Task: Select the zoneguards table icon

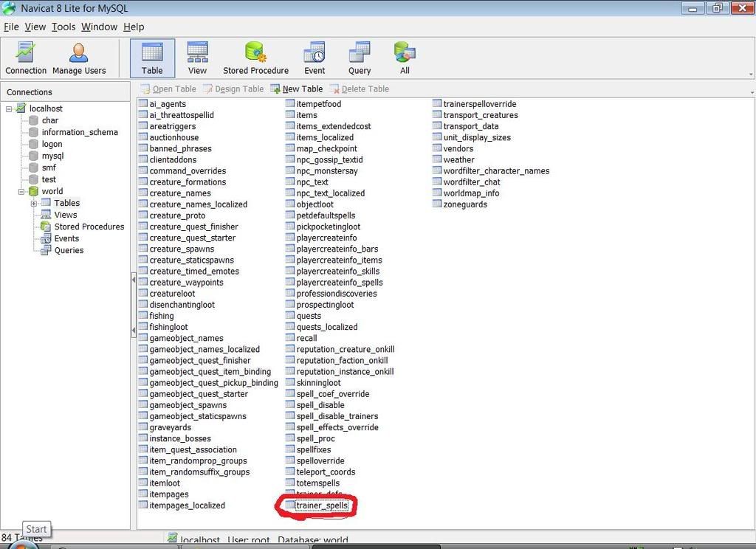Action: (x=437, y=204)
